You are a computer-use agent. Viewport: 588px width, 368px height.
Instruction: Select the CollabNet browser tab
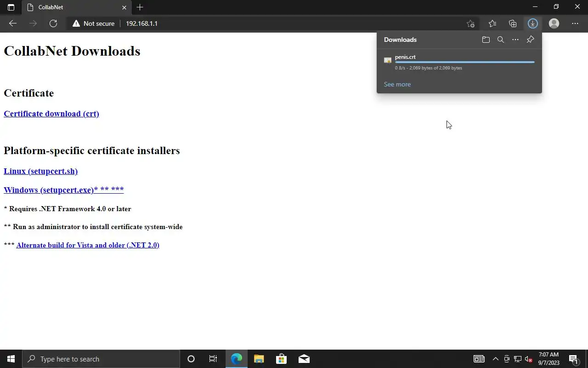coord(76,7)
